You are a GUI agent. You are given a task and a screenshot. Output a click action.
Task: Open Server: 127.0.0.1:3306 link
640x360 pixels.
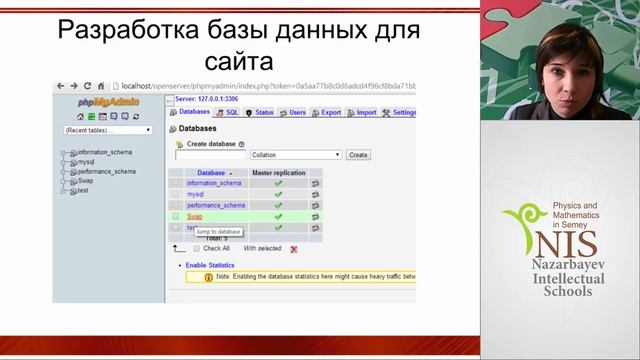click(x=207, y=99)
